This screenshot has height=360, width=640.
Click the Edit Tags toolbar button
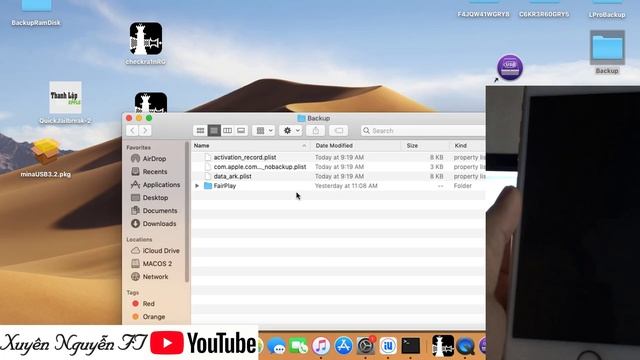pyautogui.click(x=339, y=131)
